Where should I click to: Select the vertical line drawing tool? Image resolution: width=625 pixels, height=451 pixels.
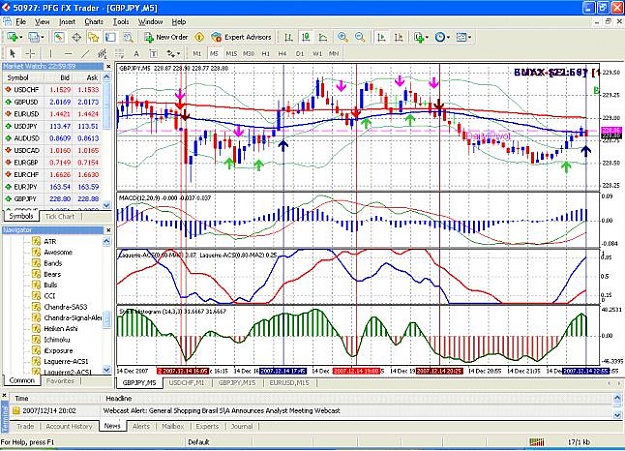(50, 53)
